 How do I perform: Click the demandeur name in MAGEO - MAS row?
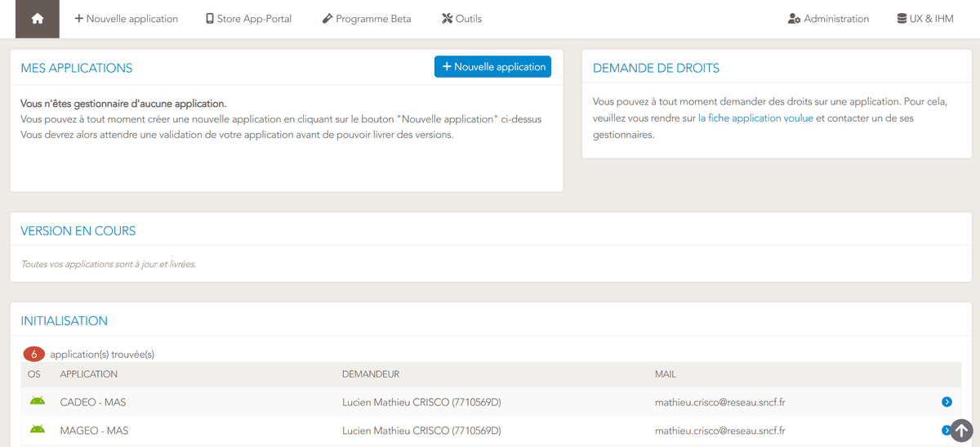pos(421,430)
